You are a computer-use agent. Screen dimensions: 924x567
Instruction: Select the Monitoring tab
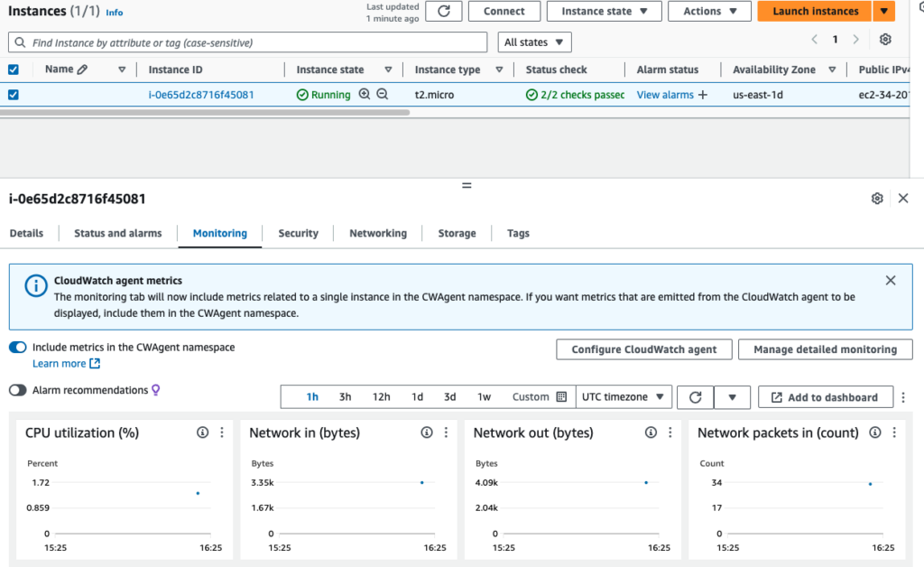220,234
